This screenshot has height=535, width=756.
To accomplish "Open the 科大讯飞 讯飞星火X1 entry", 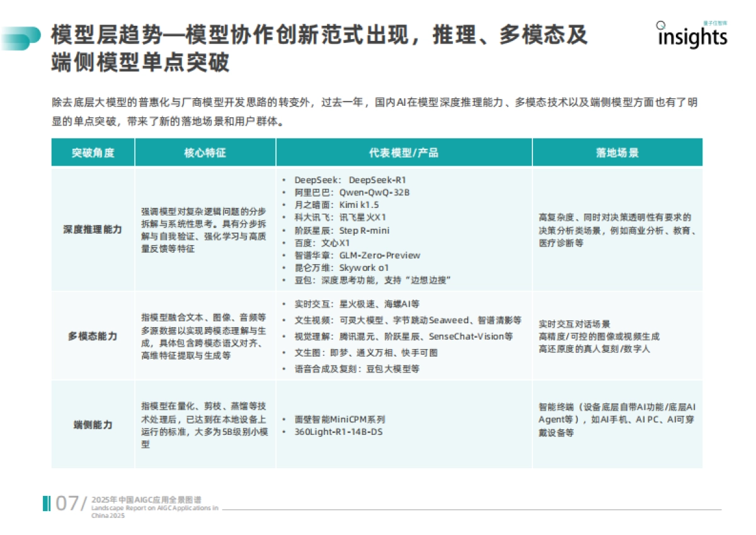I will tap(340, 217).
